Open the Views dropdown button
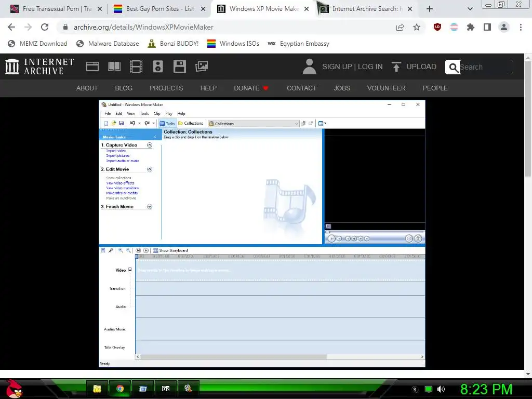The width and height of the screenshot is (532, 399). [x=322, y=124]
